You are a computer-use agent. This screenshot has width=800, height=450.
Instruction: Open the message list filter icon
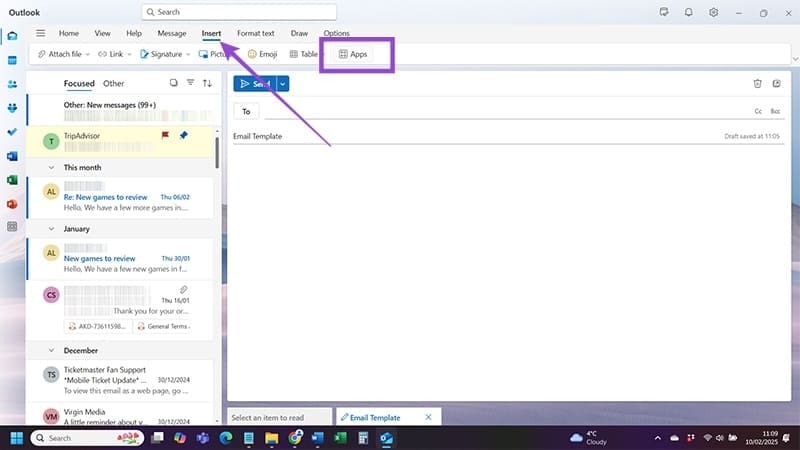point(190,83)
